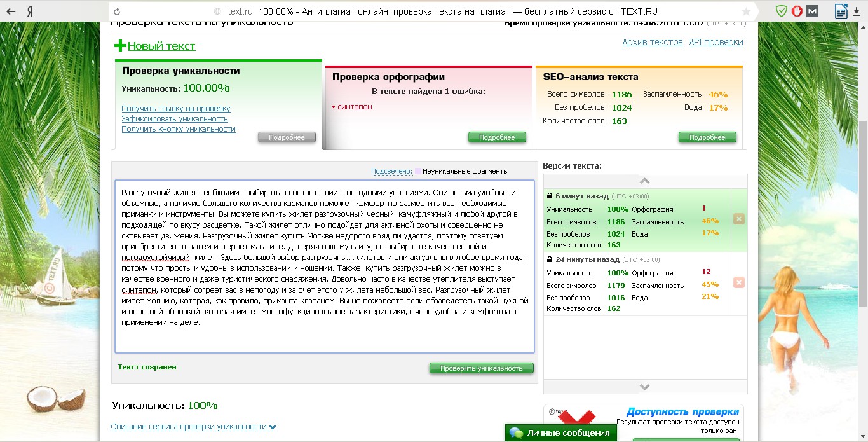Viewport: 868px width, 442px height.
Task: Click Заспамленность 46% value in SEO panel
Action: tap(717, 94)
